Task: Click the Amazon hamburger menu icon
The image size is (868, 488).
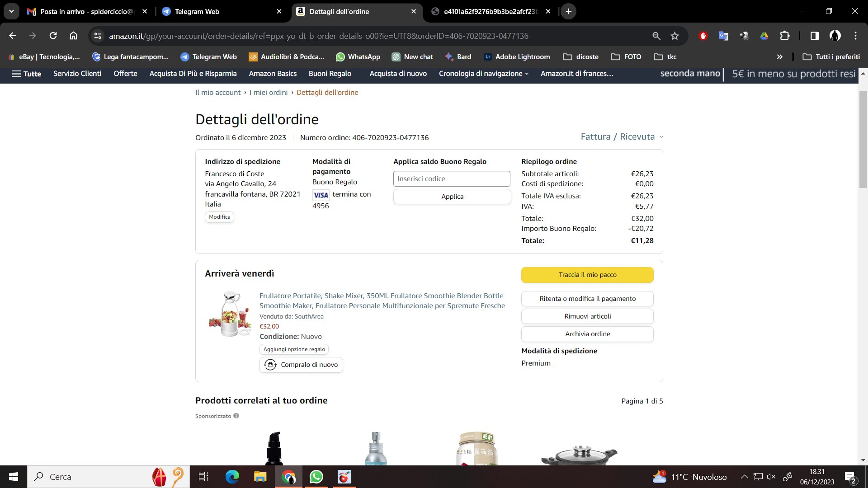Action: coord(17,74)
